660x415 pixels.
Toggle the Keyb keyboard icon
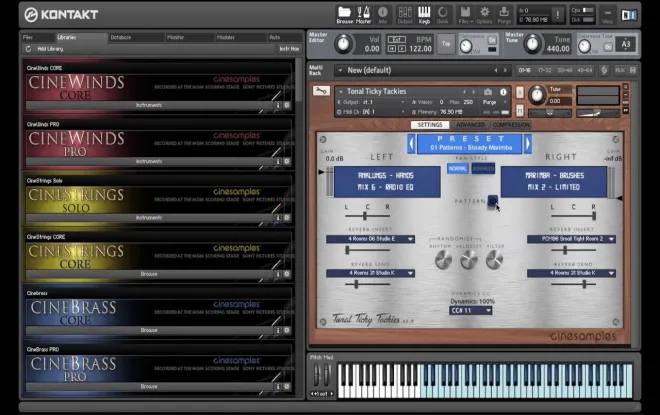(424, 15)
